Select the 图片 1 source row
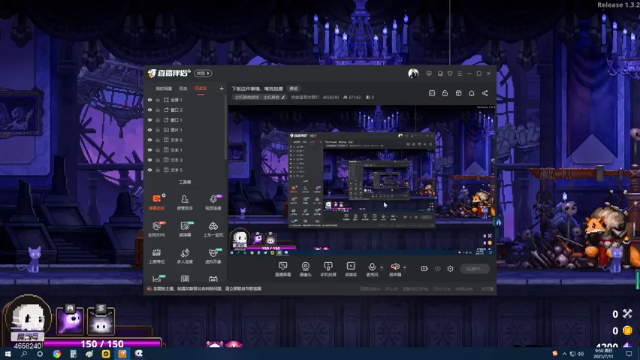Screen dimensions: 640x360 (186, 130)
